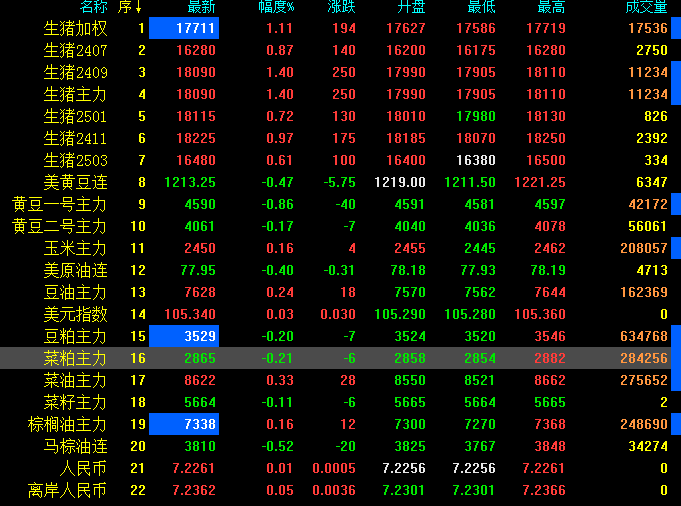Viewport: 681px width, 506px height.
Task: Select the 生猪2501 contract name
Action: [76, 116]
